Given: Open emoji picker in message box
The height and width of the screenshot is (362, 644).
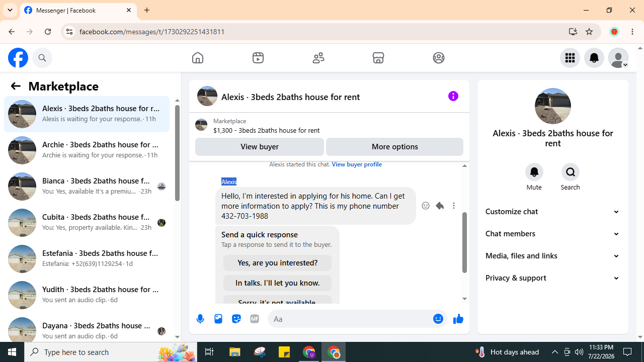Looking at the screenshot, I should (438, 319).
